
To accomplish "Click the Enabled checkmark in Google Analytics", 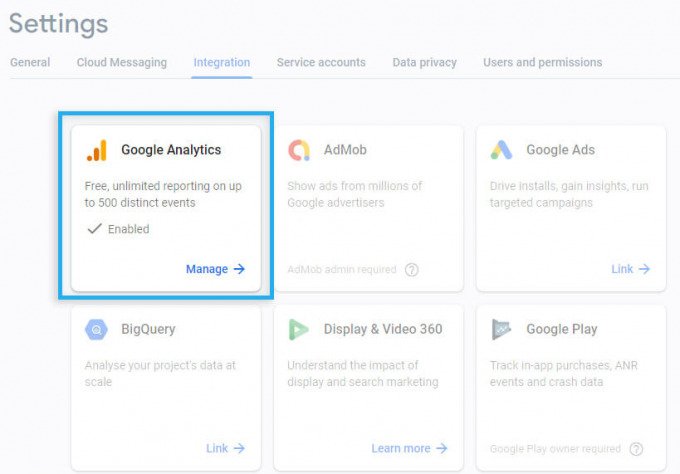I will [x=95, y=229].
